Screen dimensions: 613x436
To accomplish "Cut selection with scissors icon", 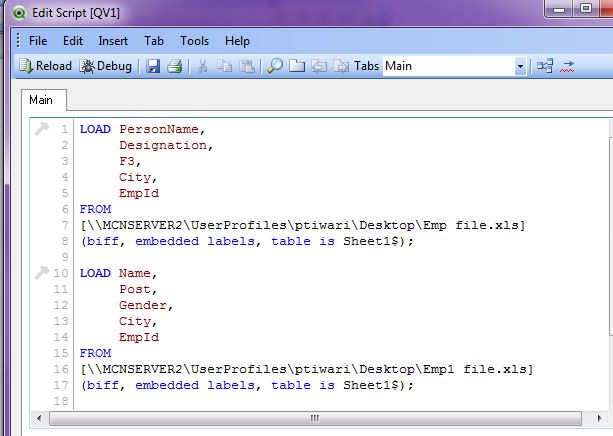I will coord(202,66).
